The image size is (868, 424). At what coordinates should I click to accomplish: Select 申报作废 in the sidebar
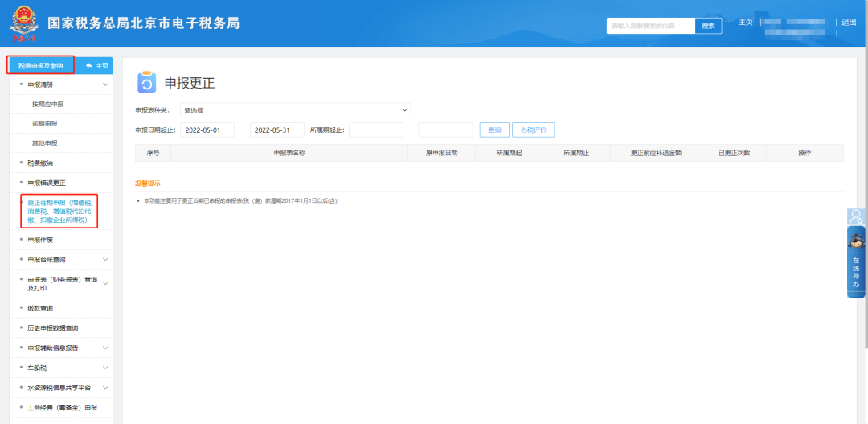[40, 240]
